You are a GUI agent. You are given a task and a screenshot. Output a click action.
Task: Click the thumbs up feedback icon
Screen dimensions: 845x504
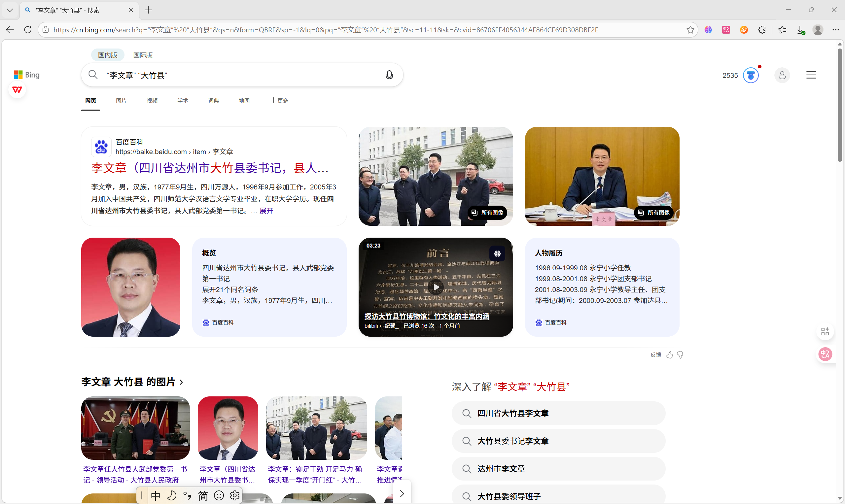point(669,355)
